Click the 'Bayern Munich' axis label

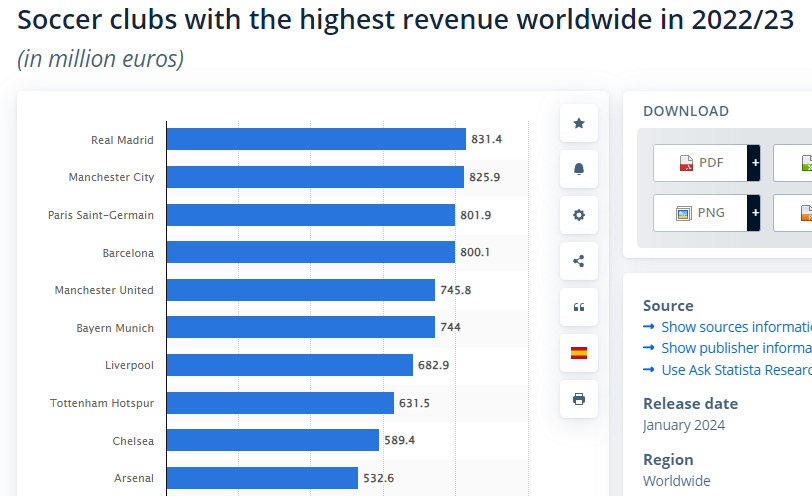pos(115,328)
